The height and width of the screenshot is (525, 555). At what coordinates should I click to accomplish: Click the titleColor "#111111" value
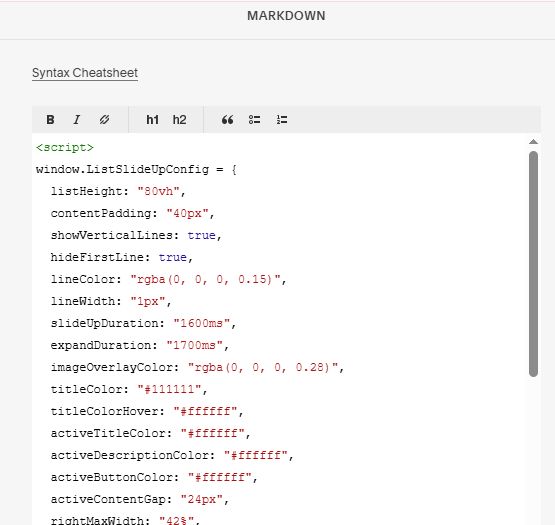click(169, 389)
